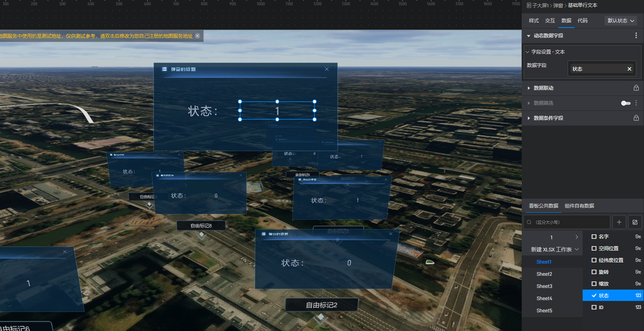644x331 pixels.
Task: Click the 自由标记9 marker label
Action: tap(302, 175)
